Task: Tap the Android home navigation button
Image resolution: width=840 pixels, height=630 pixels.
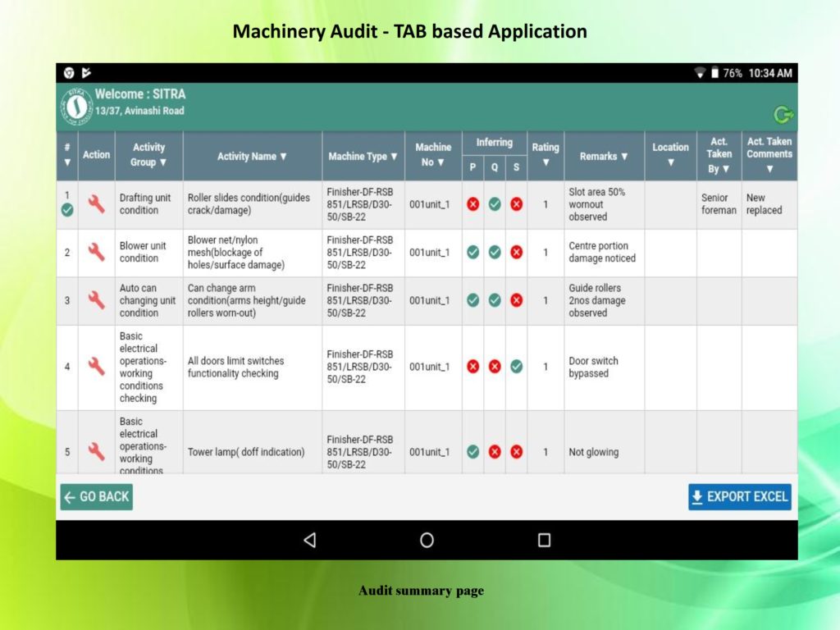Action: coord(427,540)
